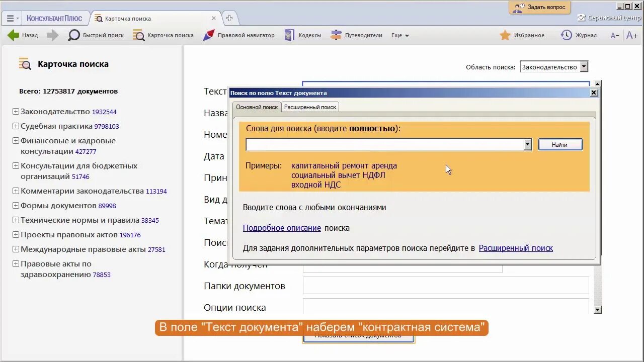Open Подробное описание link
Screen dimensions: 644x362
click(282, 228)
